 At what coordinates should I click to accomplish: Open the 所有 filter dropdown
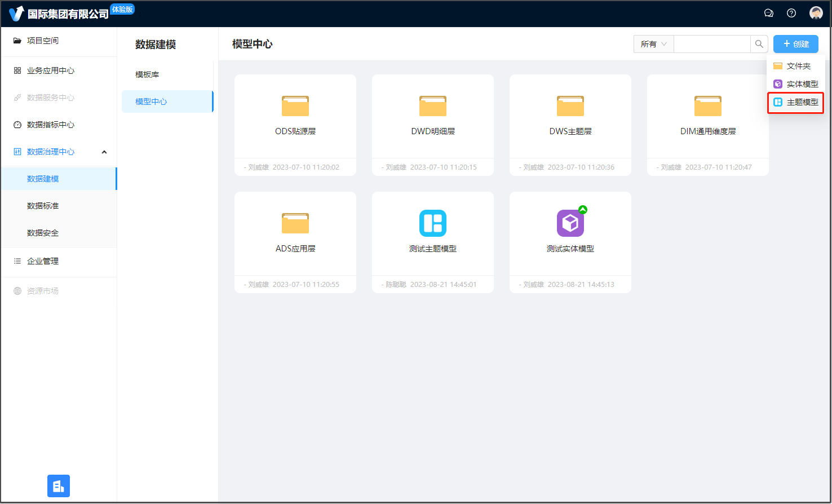click(653, 44)
